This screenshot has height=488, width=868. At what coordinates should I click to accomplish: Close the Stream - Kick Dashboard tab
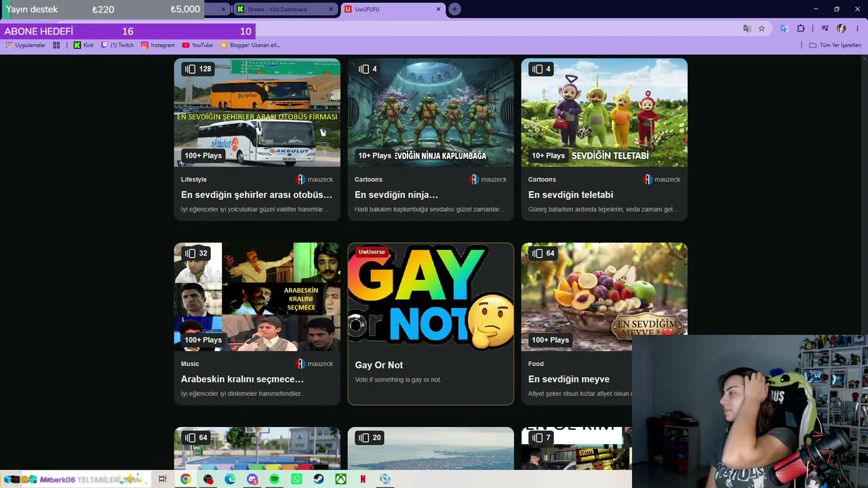pos(331,9)
